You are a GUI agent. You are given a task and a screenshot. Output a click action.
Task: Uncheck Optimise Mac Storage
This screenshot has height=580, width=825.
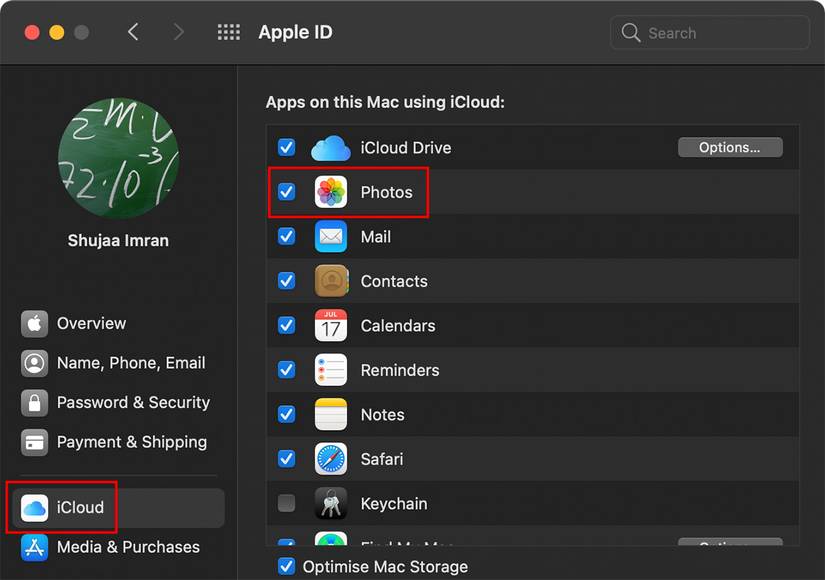pos(287,566)
